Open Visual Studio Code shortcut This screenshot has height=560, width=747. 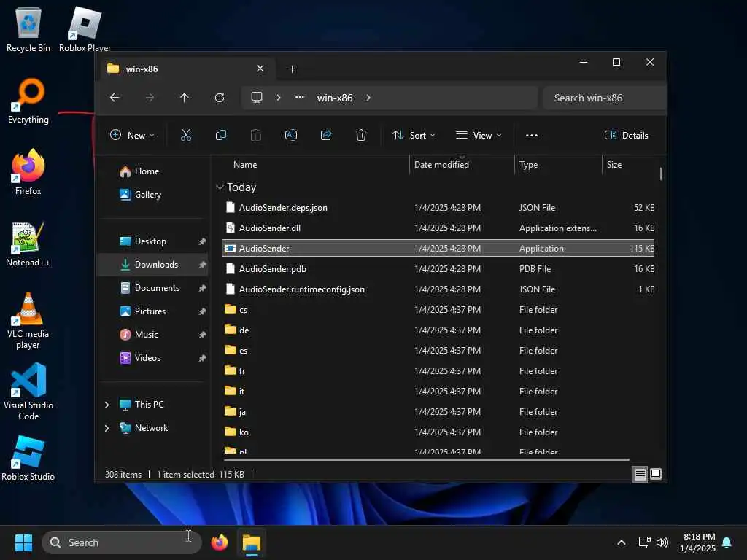click(28, 392)
